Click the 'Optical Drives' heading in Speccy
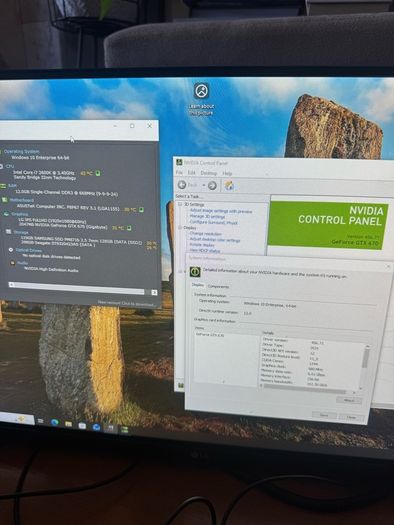The width and height of the screenshot is (394, 525). click(x=29, y=250)
